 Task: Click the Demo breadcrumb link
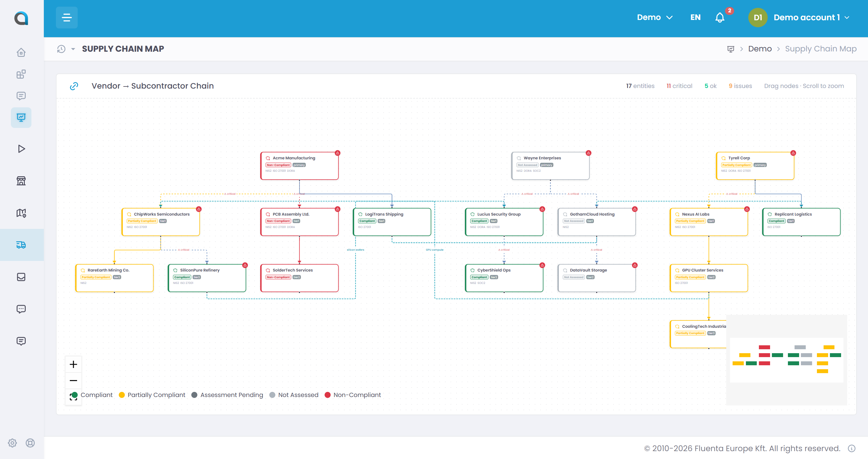pyautogui.click(x=759, y=49)
